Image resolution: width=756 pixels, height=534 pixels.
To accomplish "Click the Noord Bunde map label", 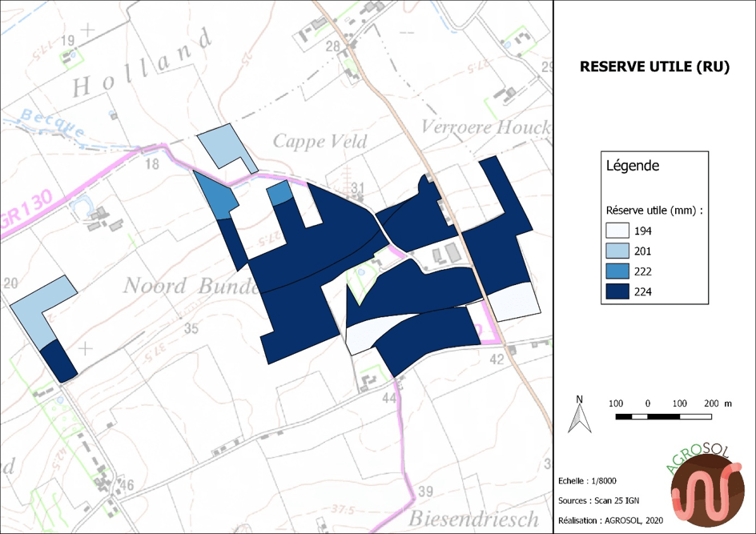I will coord(190,286).
